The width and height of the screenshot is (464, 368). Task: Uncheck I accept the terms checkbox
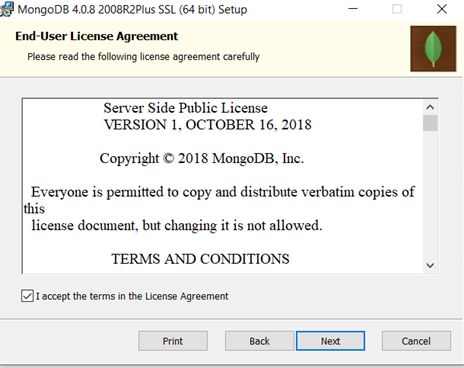coord(27,296)
